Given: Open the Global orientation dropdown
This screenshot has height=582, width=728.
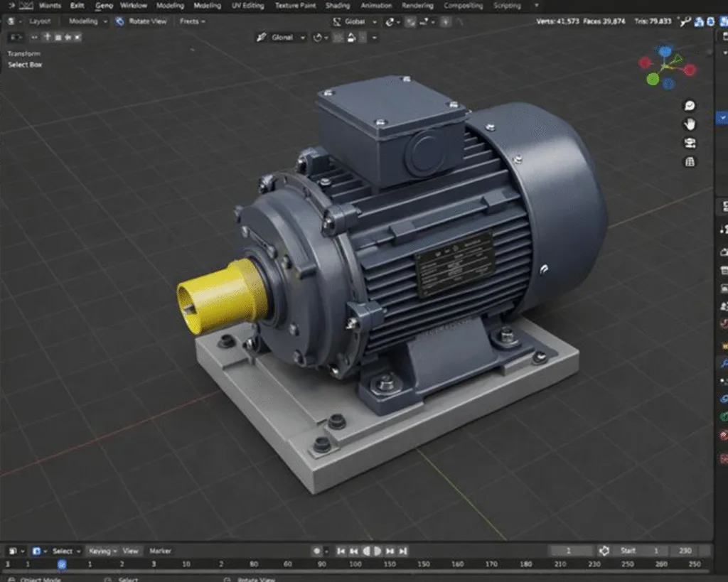Looking at the screenshot, I should [x=355, y=21].
